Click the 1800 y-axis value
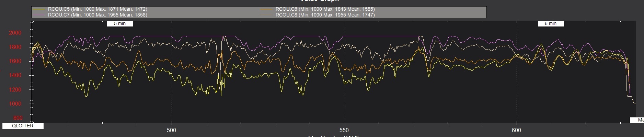This screenshot has width=644, height=137. coord(15,47)
